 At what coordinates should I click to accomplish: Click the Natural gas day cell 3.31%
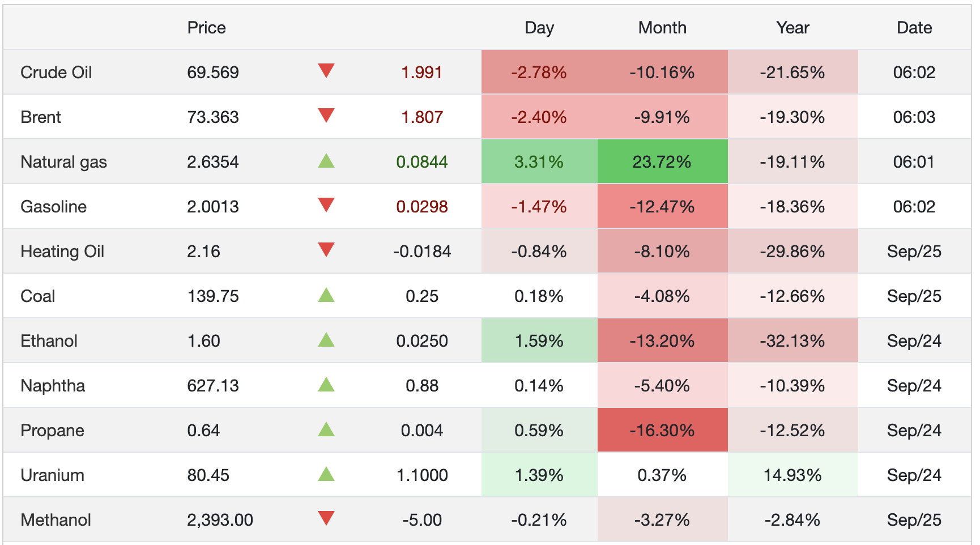(539, 161)
